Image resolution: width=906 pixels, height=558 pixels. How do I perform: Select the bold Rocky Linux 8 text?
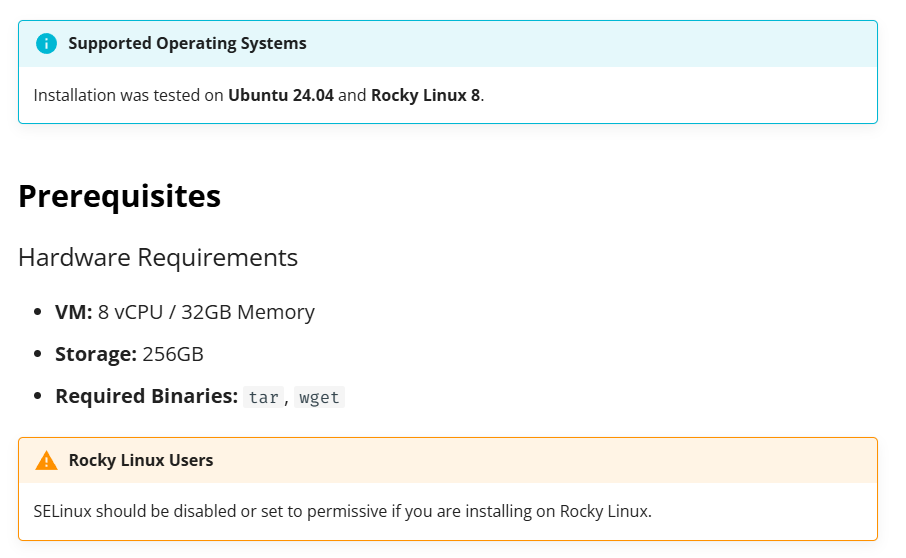pos(425,96)
